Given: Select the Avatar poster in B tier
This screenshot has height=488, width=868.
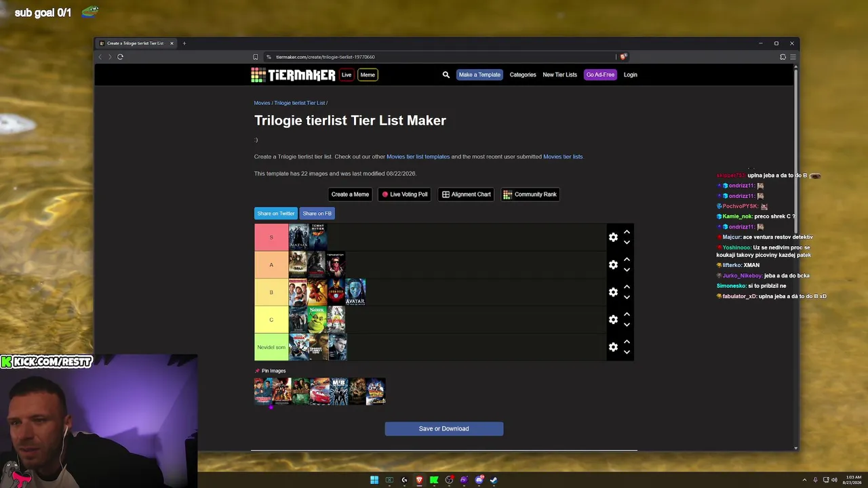Looking at the screenshot, I should tap(355, 292).
